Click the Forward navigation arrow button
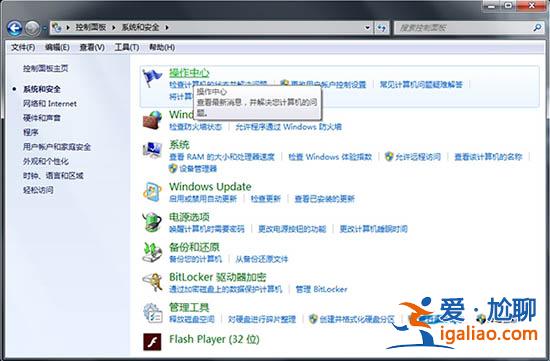 [32, 28]
